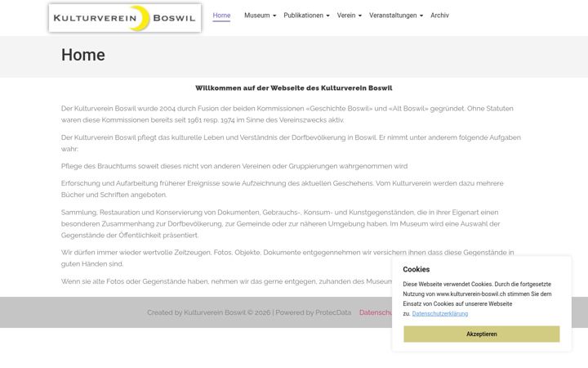Expand the Verein dropdown menu
The height and width of the screenshot is (368, 588).
350,16
